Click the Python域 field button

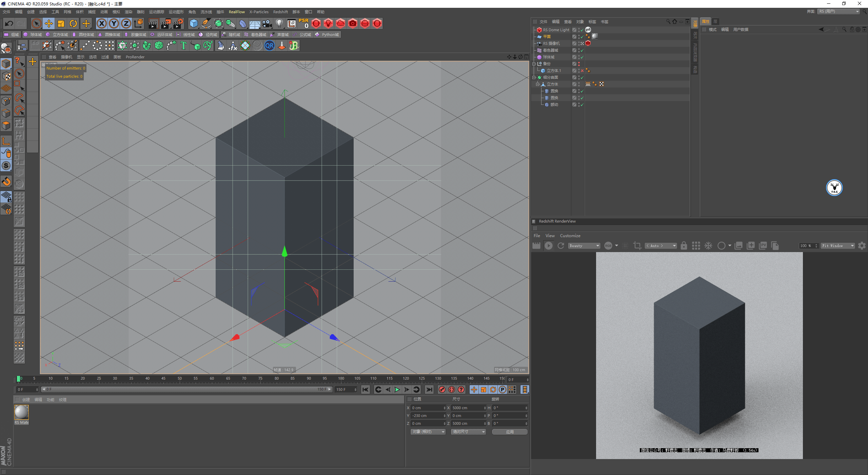pyautogui.click(x=327, y=35)
